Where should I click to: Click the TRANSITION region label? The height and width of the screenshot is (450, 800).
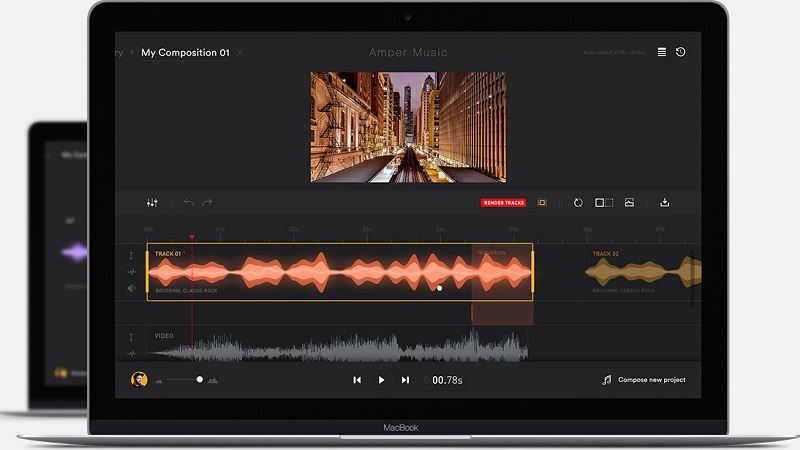491,253
